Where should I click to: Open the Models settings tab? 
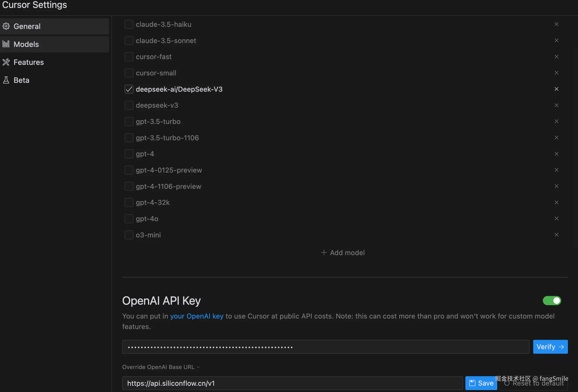coord(26,44)
